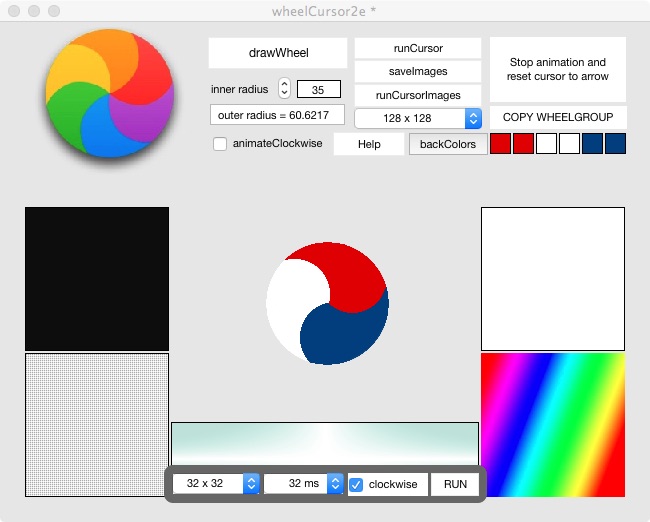This screenshot has width=650, height=522.
Task: Click the COPY WHEELGROUP button
Action: (558, 117)
